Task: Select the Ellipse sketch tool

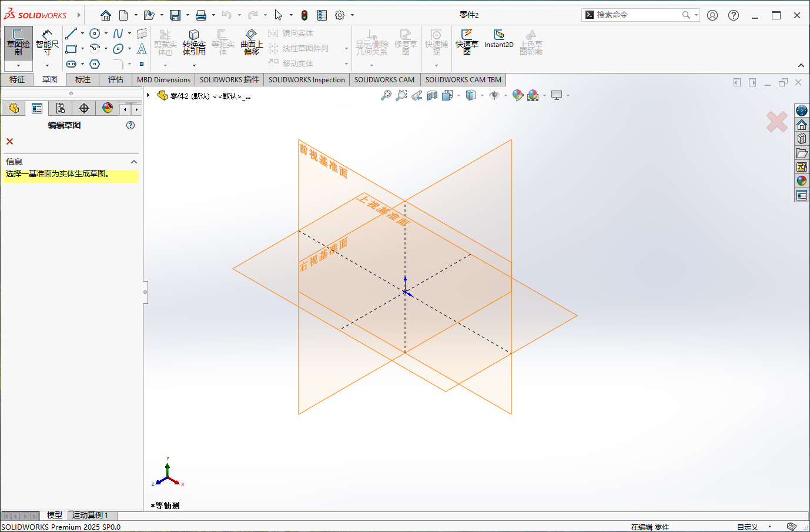Action: coord(118,49)
